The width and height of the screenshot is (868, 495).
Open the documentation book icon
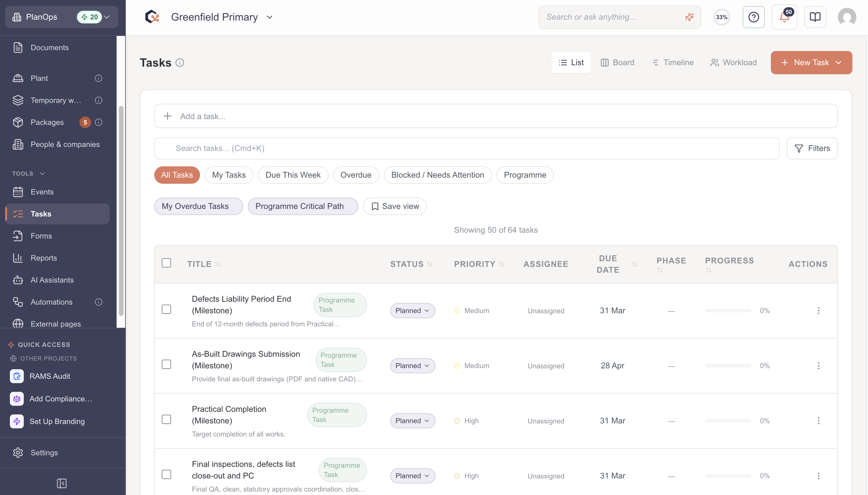point(815,17)
